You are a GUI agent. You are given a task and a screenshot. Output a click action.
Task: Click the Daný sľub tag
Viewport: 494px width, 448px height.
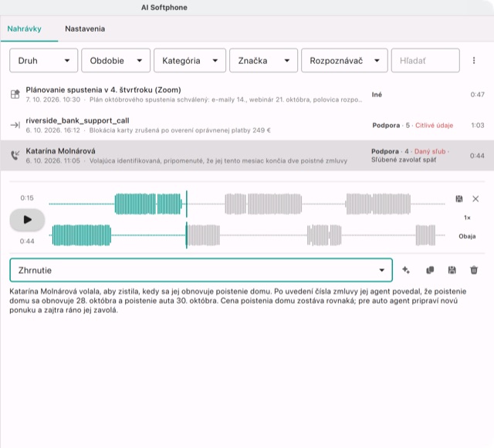[430, 151]
